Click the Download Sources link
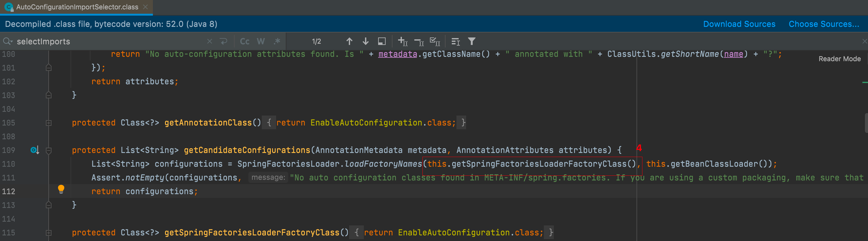The width and height of the screenshot is (868, 241). pyautogui.click(x=739, y=24)
